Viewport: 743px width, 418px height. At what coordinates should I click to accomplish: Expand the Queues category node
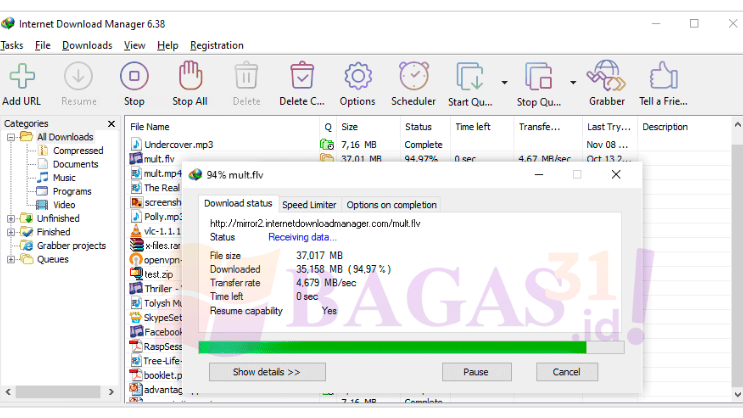point(11,259)
